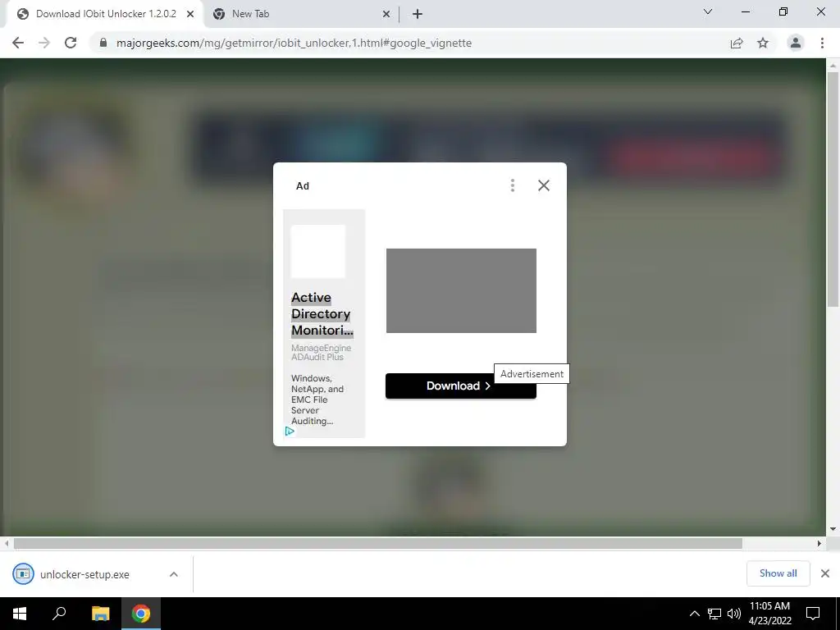
Task: Click the black Download button in ad
Action: (461, 386)
